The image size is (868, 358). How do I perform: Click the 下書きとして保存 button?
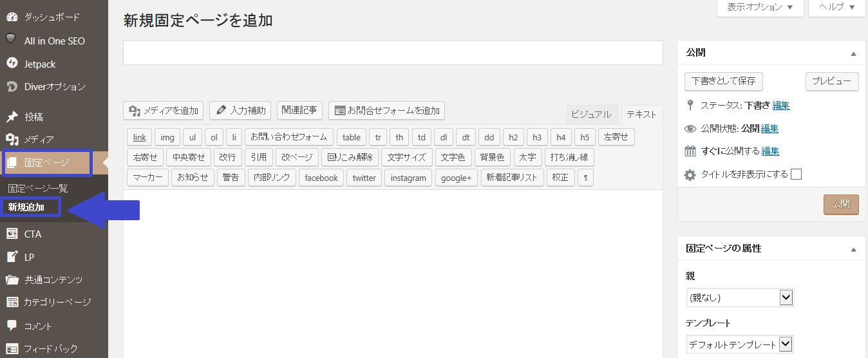pos(723,82)
